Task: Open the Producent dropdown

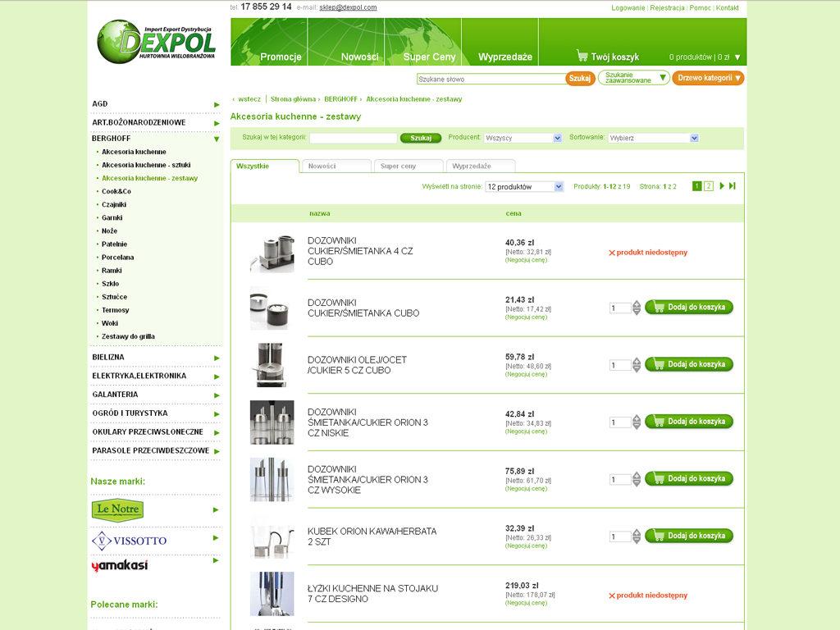Action: coord(523,138)
